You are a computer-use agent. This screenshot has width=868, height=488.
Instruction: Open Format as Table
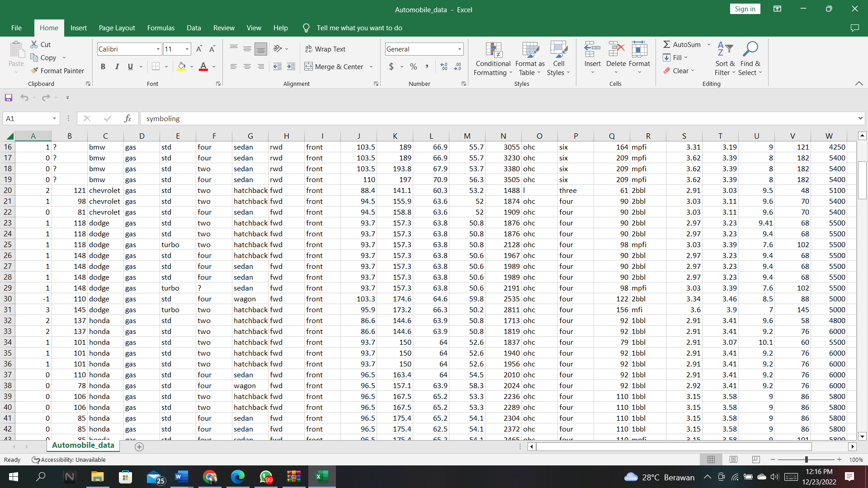tap(530, 59)
